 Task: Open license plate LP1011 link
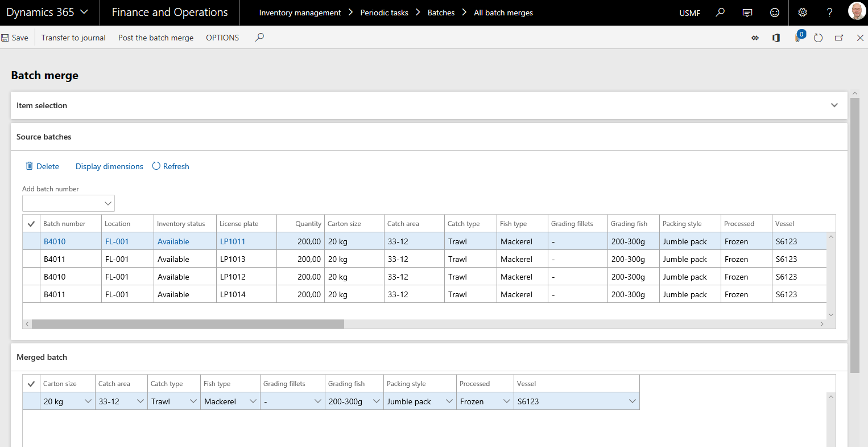tap(233, 241)
